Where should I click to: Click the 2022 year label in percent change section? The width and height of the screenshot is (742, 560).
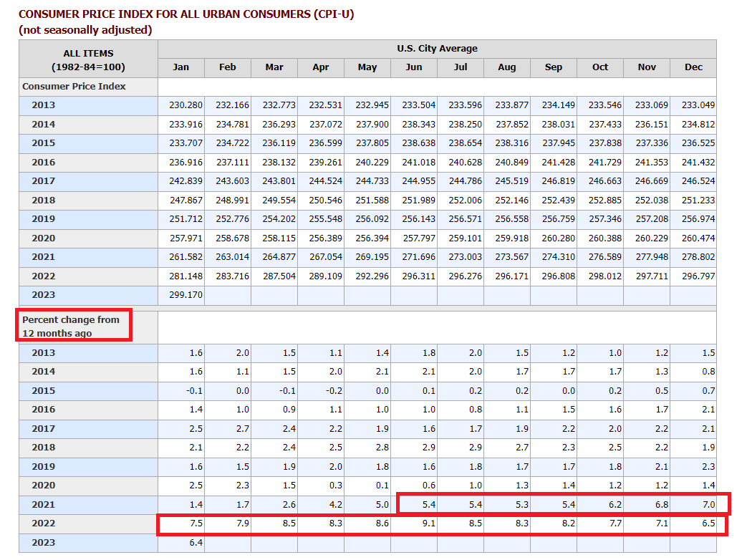tap(44, 523)
